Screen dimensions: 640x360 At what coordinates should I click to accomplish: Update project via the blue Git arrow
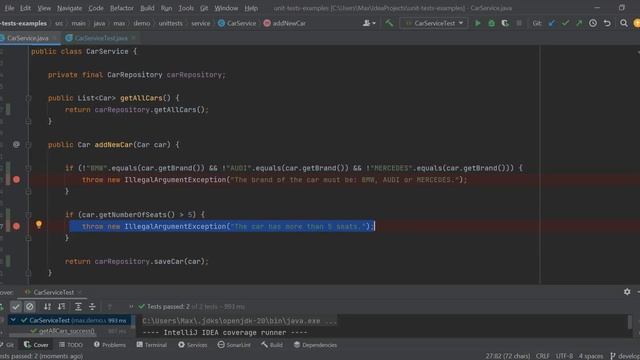(552, 23)
